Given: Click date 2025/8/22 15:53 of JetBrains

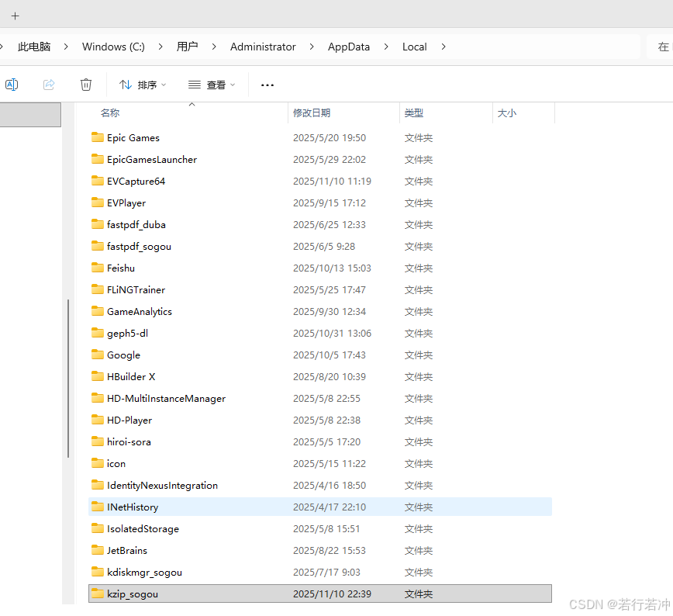Looking at the screenshot, I should pos(330,550).
